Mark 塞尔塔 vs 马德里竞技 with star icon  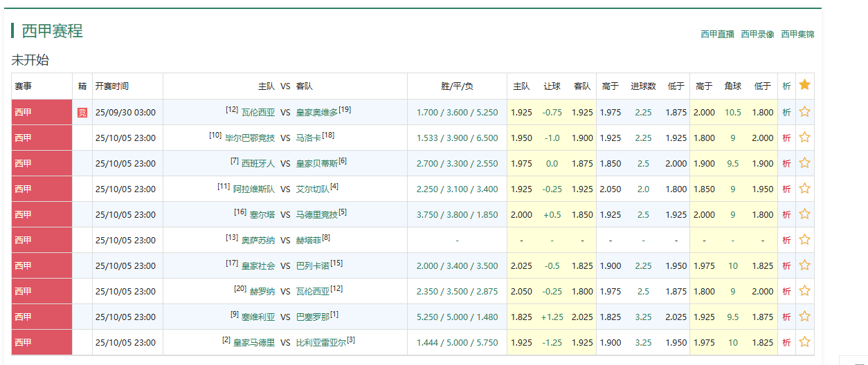pos(804,214)
